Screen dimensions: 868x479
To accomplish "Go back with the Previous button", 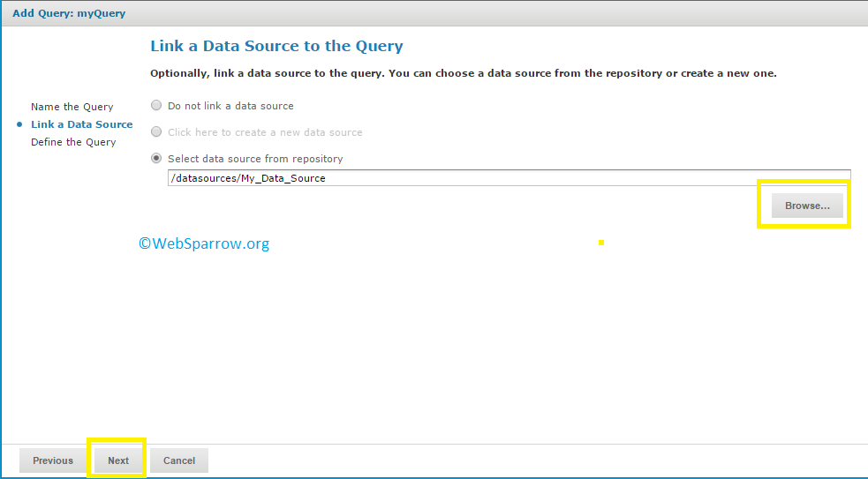I will click(x=53, y=460).
